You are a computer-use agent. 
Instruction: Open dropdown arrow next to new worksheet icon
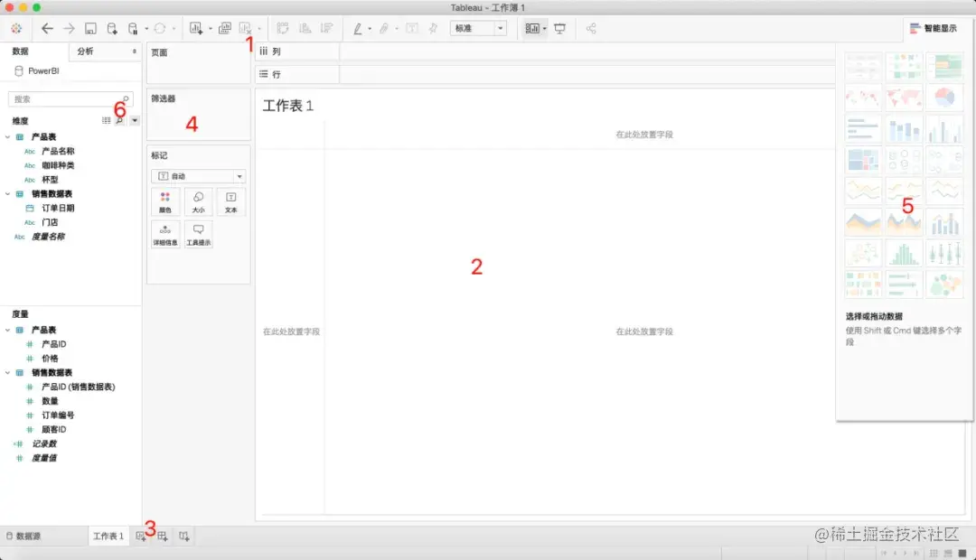coord(211,29)
